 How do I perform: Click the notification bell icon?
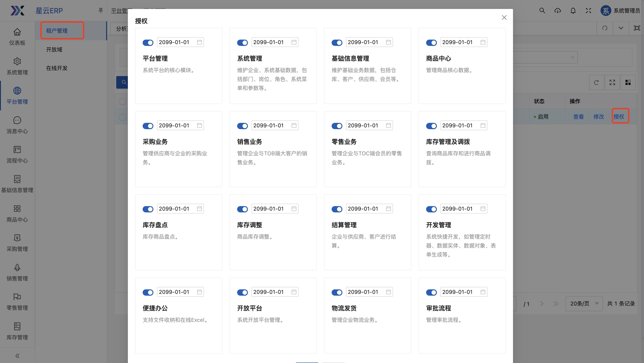[573, 11]
